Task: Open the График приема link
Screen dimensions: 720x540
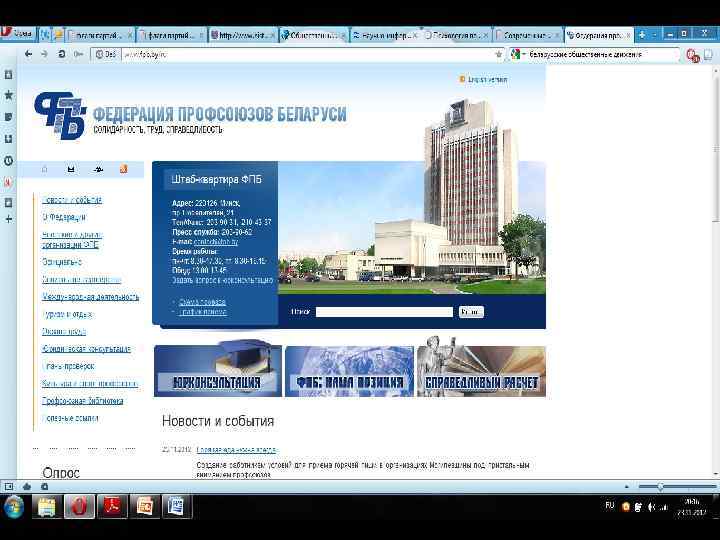Action: (x=202, y=312)
